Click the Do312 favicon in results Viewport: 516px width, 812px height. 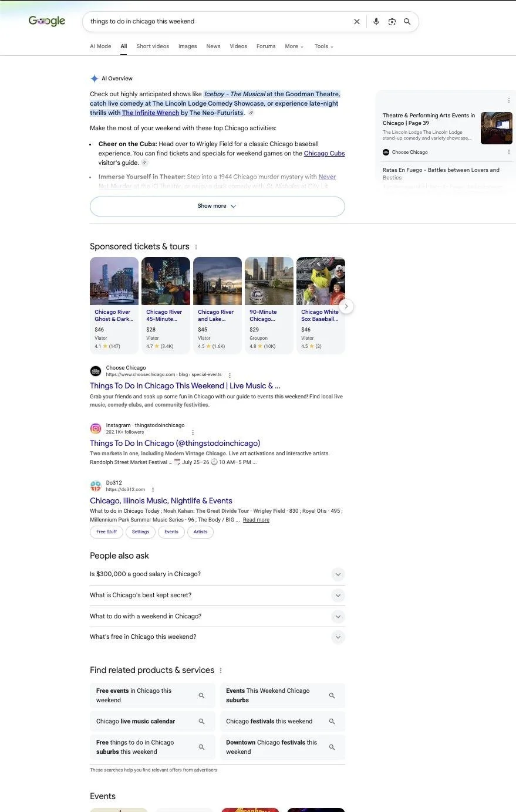pyautogui.click(x=96, y=486)
